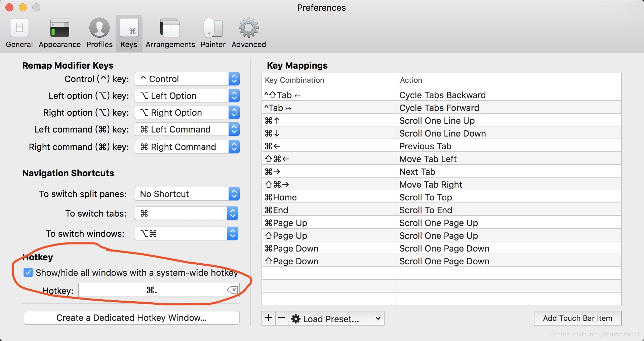
Task: Open the Pointer preferences pane
Action: coord(213,33)
